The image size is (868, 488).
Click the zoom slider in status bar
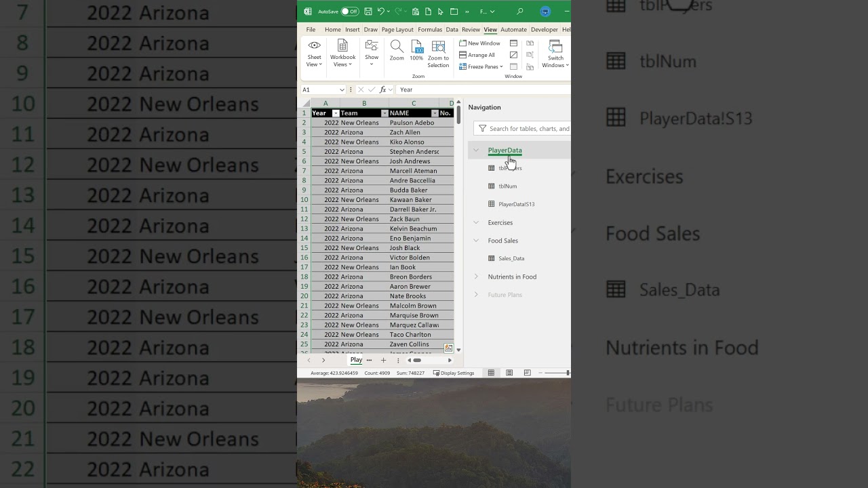coord(557,373)
